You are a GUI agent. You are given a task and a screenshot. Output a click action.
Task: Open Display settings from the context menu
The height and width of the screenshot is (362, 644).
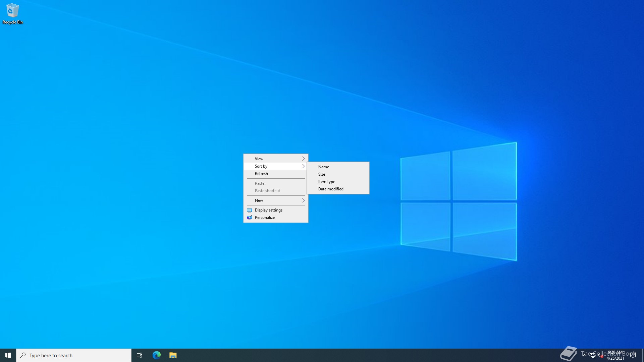(x=276, y=210)
